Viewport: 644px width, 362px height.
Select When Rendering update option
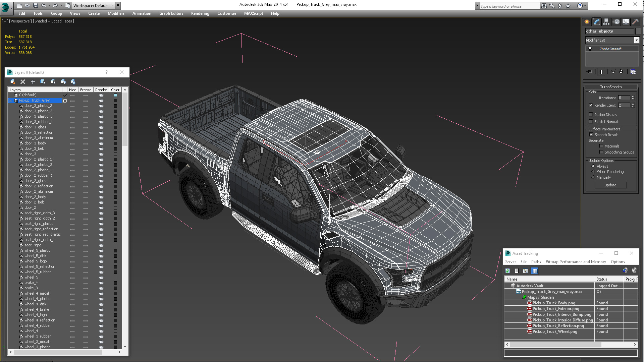593,172
